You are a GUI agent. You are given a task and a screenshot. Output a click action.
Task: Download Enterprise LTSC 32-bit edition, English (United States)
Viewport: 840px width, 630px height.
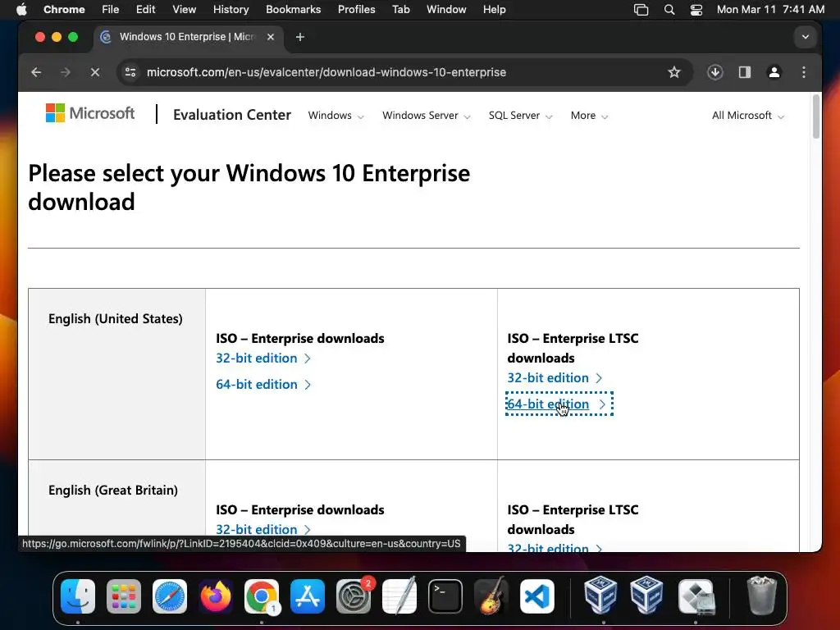[x=548, y=377]
